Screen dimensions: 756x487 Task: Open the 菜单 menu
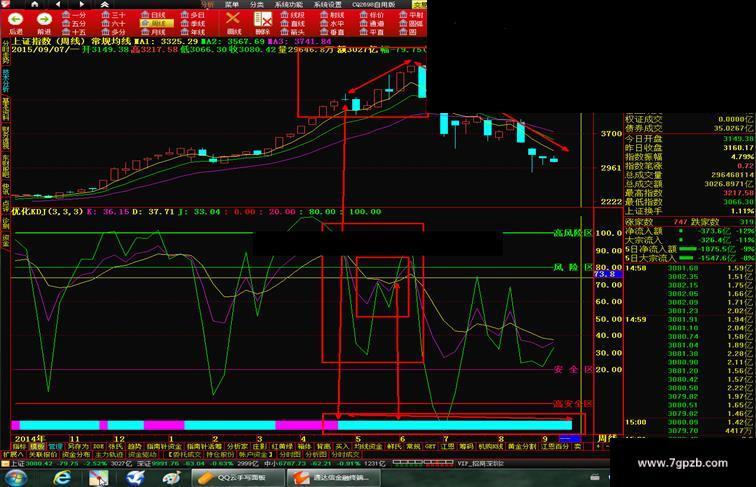(232, 4)
